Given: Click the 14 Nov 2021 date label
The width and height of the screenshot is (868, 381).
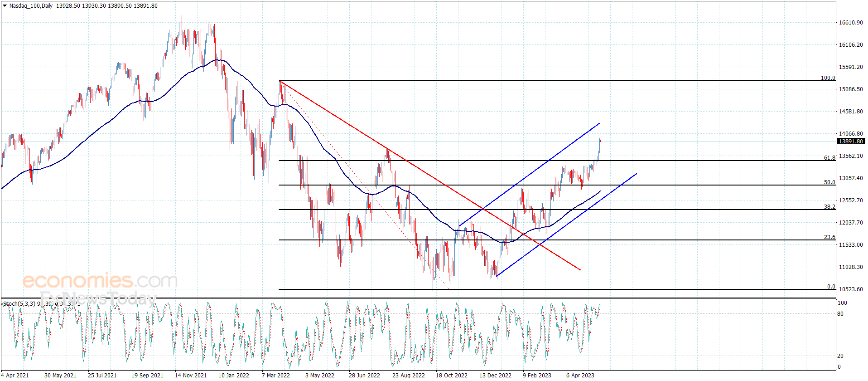Looking at the screenshot, I should coord(191,375).
